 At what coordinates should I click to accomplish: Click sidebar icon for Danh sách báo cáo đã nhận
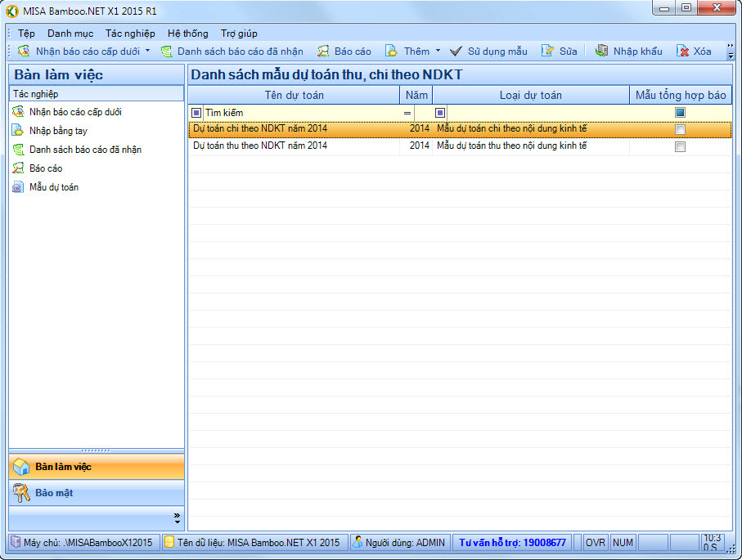pyautogui.click(x=18, y=150)
